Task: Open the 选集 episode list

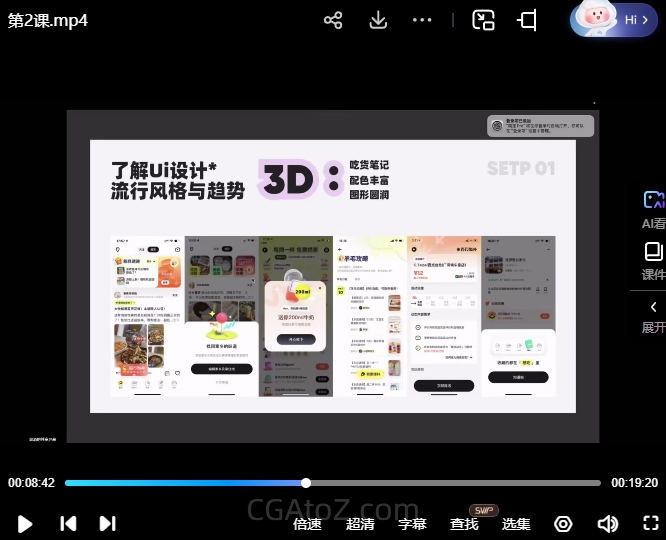Action: pyautogui.click(x=516, y=524)
